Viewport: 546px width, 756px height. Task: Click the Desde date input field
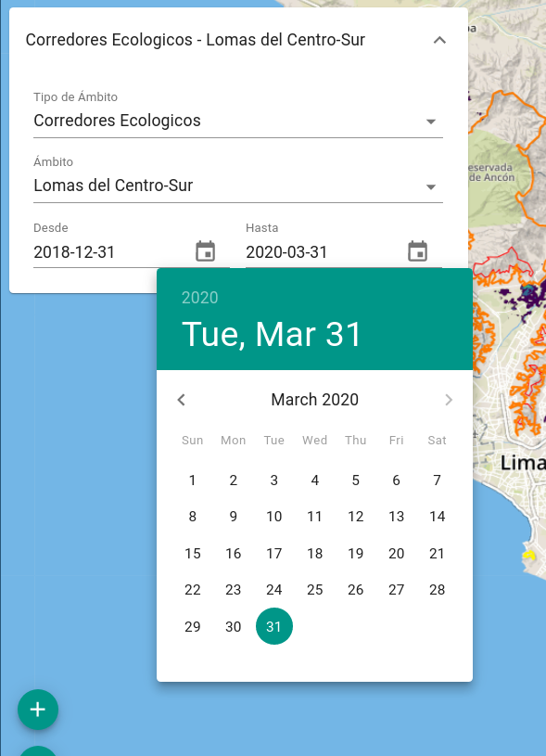coord(111,252)
